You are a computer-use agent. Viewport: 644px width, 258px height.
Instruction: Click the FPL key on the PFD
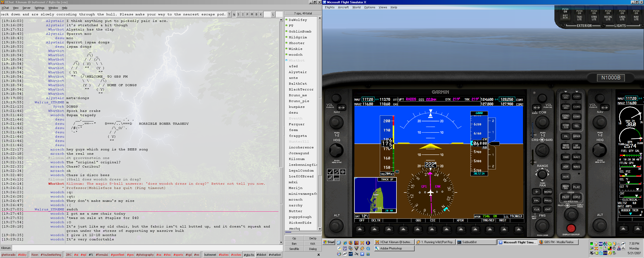point(537,201)
